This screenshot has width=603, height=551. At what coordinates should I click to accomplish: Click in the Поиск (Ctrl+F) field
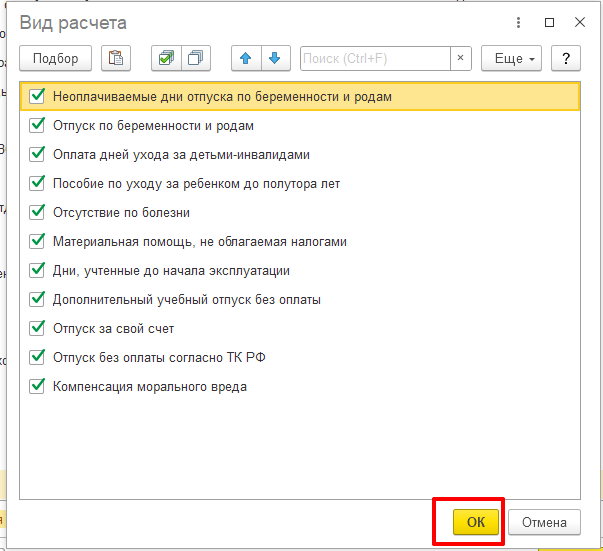click(375, 58)
